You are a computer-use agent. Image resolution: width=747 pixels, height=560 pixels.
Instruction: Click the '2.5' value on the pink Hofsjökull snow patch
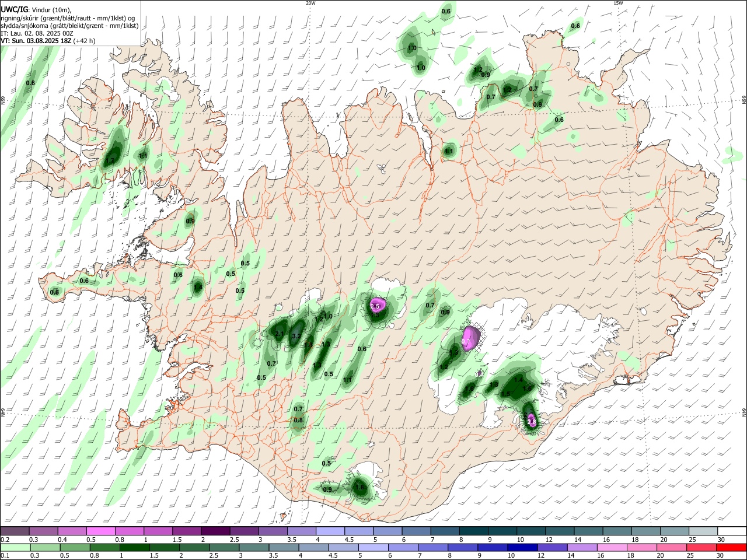[375, 306]
